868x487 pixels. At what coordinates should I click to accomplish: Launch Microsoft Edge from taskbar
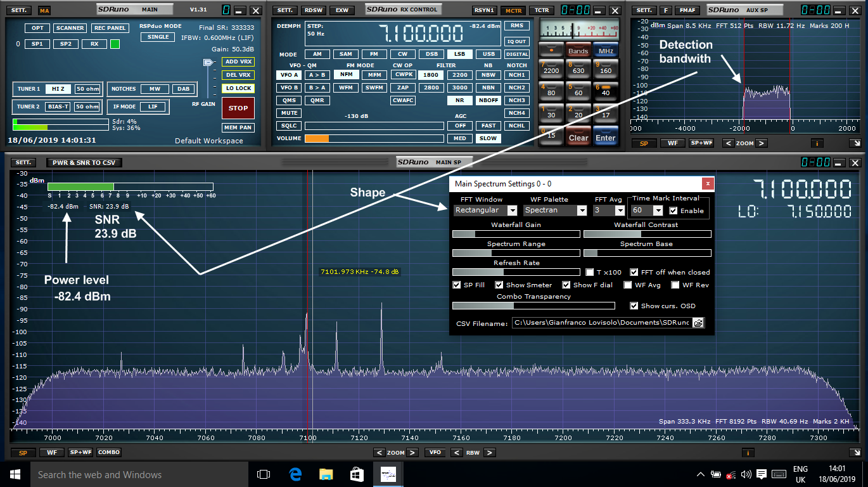click(295, 474)
